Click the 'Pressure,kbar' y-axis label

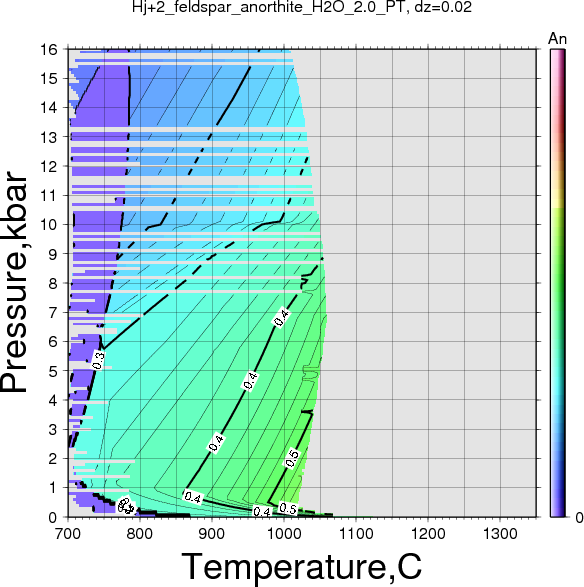click(x=14, y=282)
